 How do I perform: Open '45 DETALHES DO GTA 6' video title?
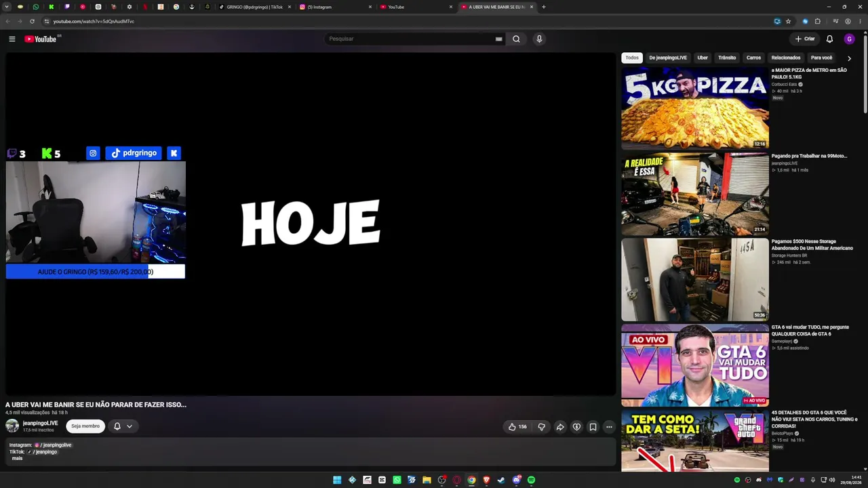(814, 419)
